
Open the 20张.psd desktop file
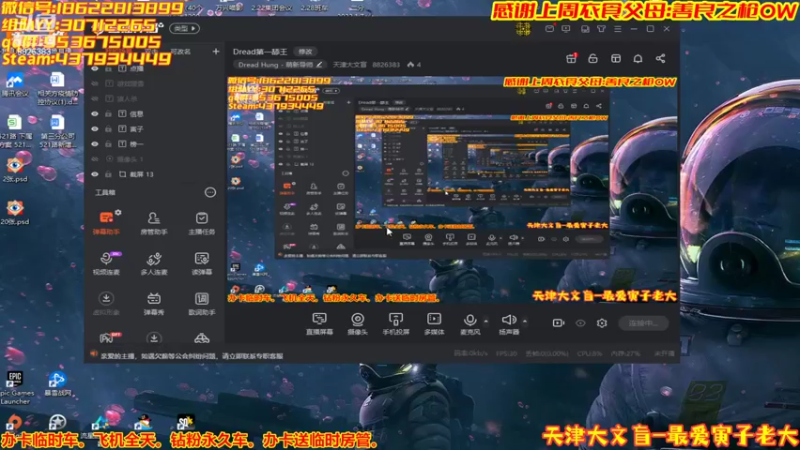point(15,212)
